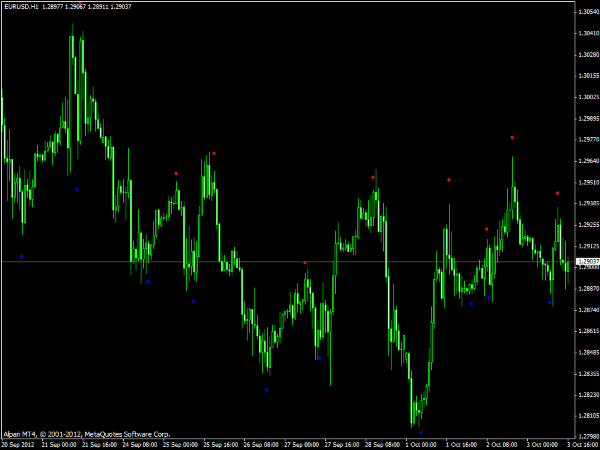
Task: Select the red dot on the current price line
Action: (305, 262)
